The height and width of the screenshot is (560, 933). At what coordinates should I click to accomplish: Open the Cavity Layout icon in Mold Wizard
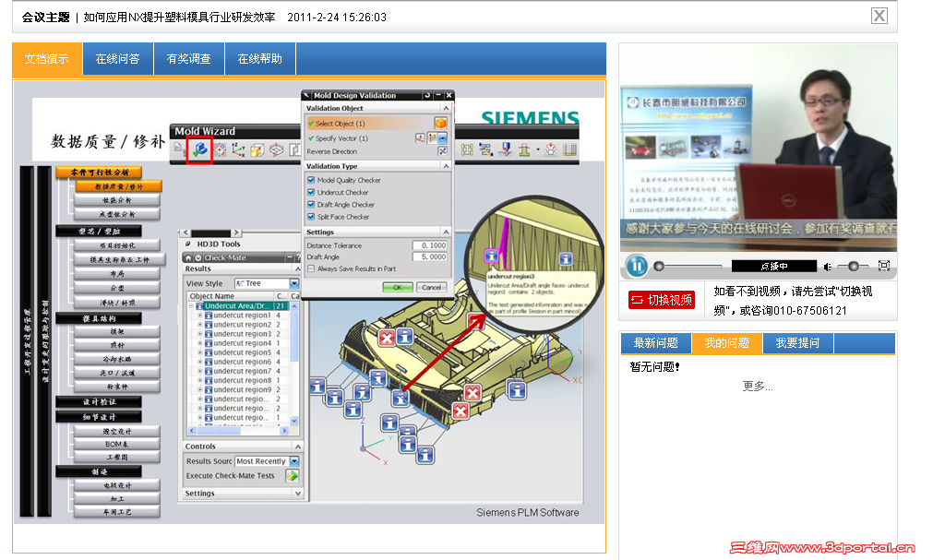point(276,150)
